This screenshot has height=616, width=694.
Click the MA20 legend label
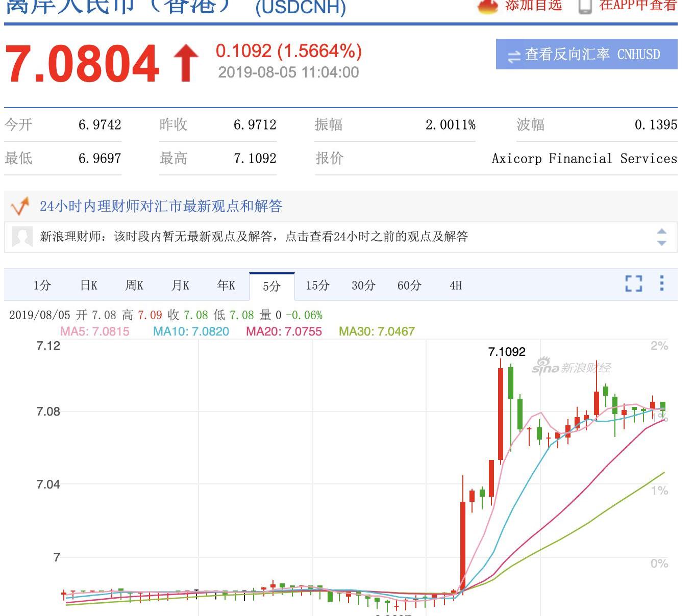click(x=284, y=331)
